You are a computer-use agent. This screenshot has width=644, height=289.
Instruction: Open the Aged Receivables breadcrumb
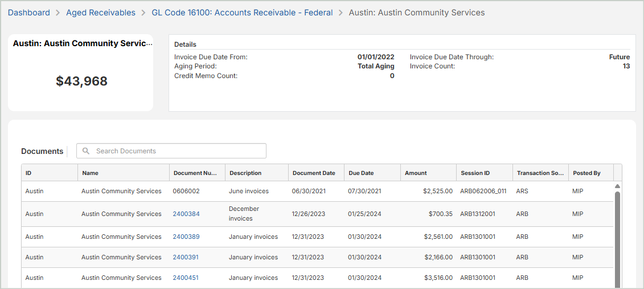(x=101, y=13)
